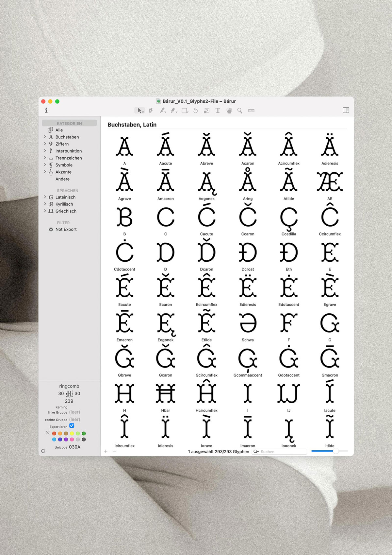This screenshot has width=392, height=555.
Task: Apply the purple glyph color
Action: [66, 440]
